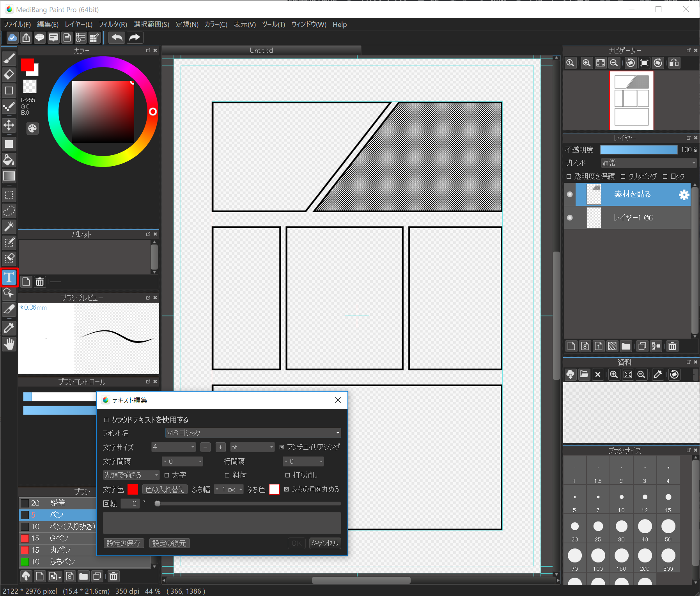Open settings gear on 素材を貼る layer
Viewport: 700px width, 596px height.
coord(684,195)
